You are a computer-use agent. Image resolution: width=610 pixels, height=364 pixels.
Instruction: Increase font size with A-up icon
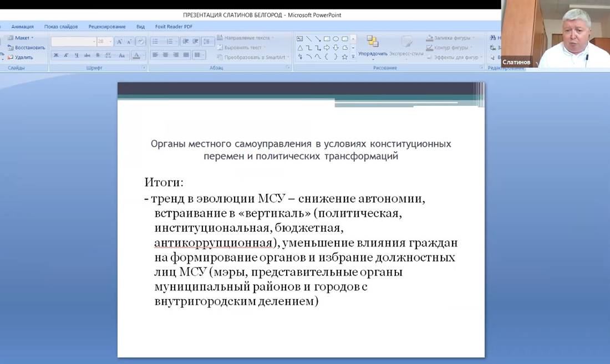[x=119, y=42]
